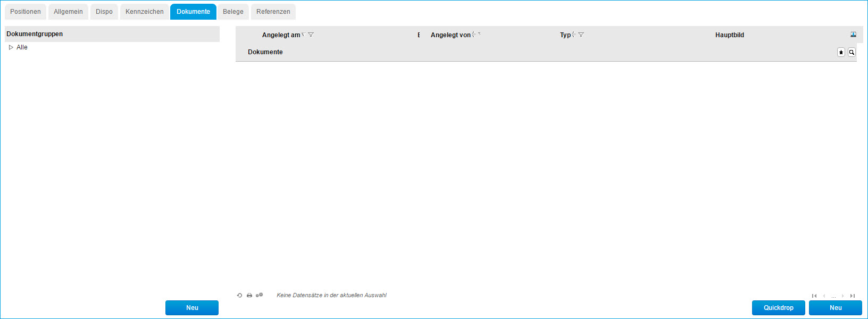Click the upload image icon in the table header

(853, 35)
